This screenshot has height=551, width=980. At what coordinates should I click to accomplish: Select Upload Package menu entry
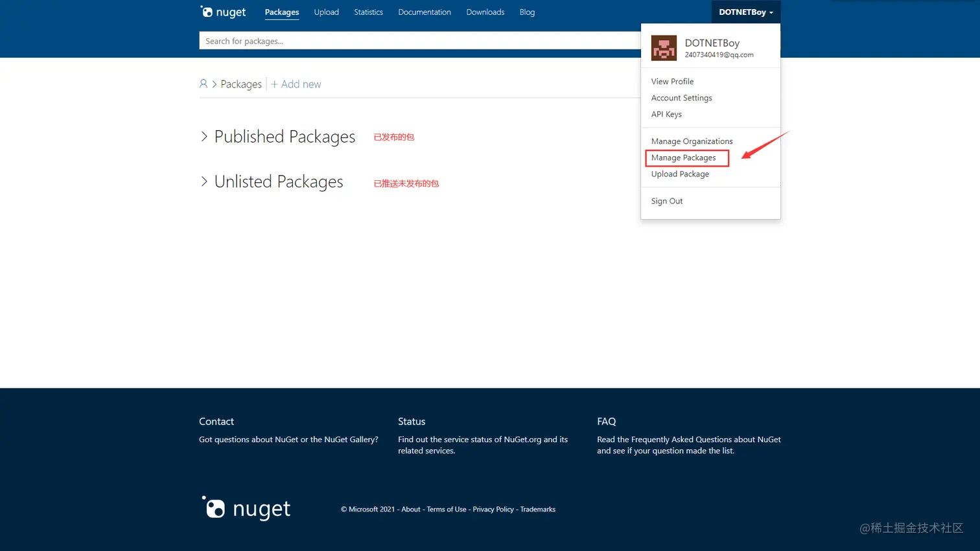coord(680,174)
